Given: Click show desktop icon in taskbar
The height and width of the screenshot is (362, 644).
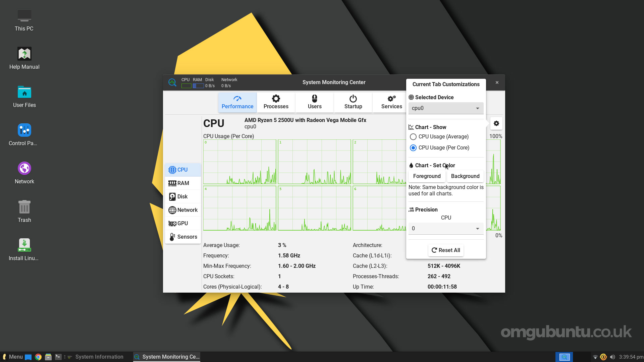Looking at the screenshot, I should [28, 357].
